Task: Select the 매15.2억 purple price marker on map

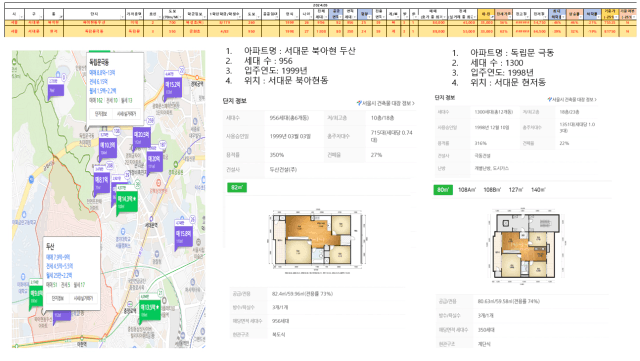Action: tap(172, 87)
